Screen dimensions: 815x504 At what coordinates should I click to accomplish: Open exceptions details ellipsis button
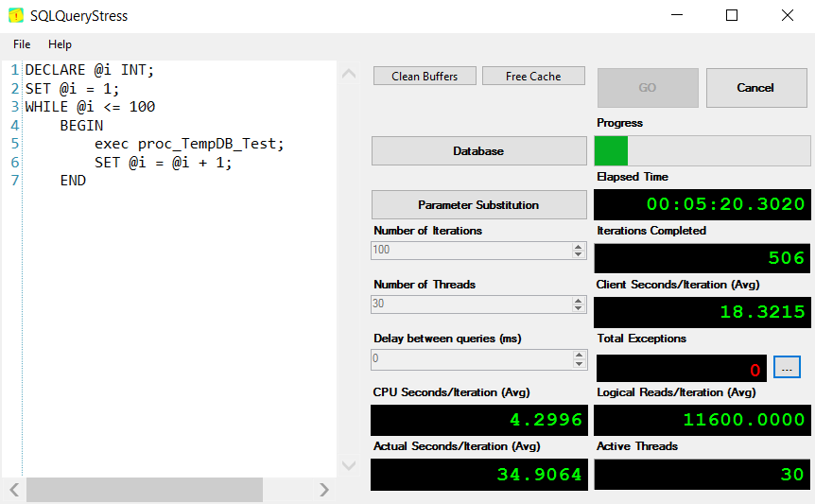(787, 367)
